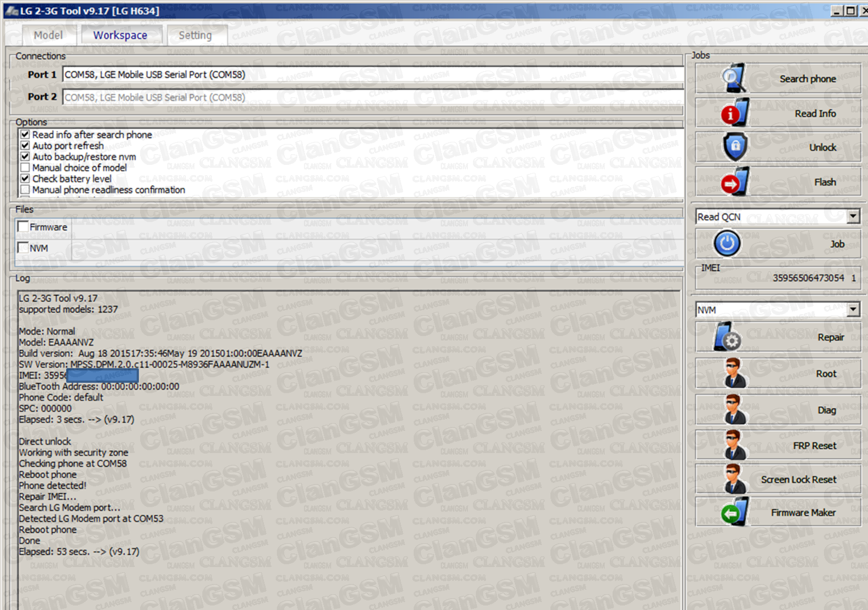Click the 'Model: EAAAANVZ' log line
868x610 pixels.
(x=56, y=342)
